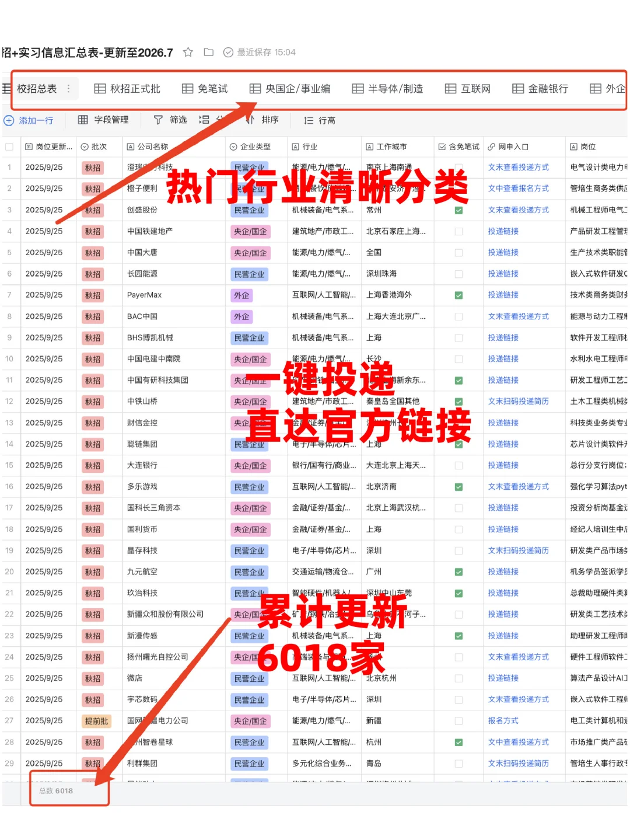Open 文末查看投递方式 link for BAC中国
The width and height of the screenshot is (630, 840).
pyautogui.click(x=518, y=316)
